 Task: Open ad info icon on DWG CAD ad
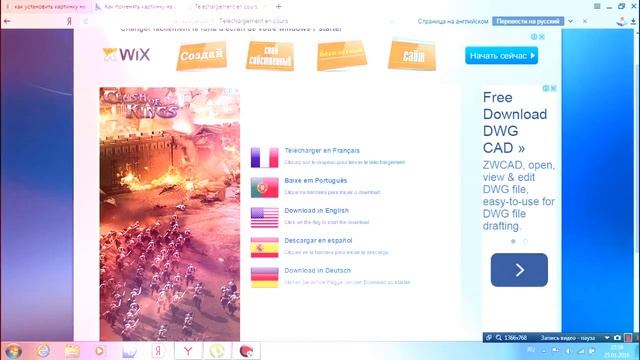point(546,88)
